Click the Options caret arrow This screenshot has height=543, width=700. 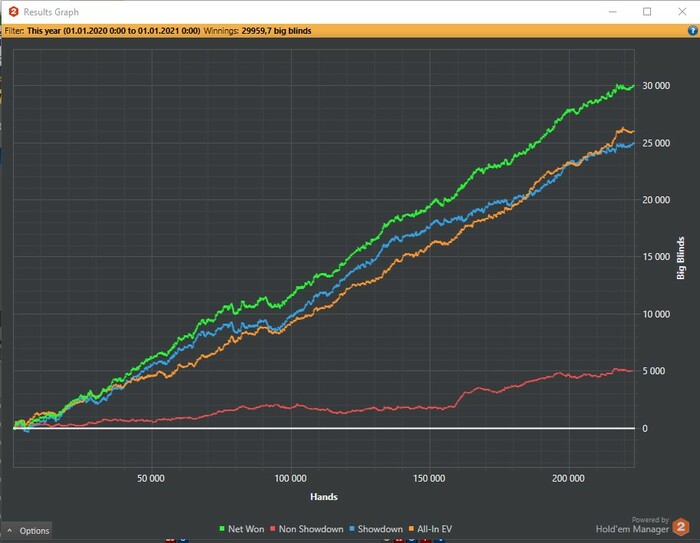coord(9,530)
